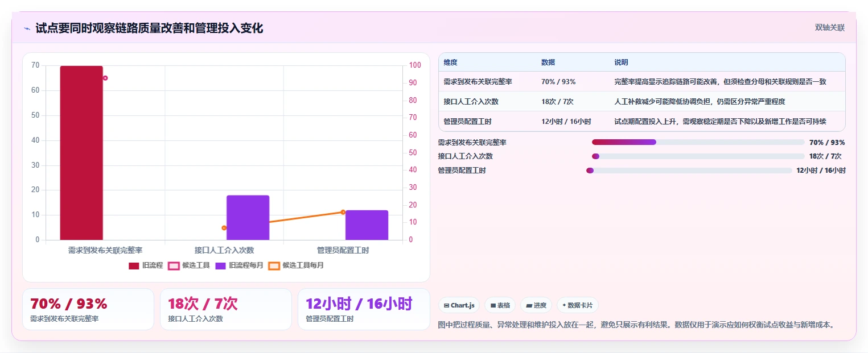Click the 需求到发布关联完整率 progress bar
This screenshot has width=868, height=353.
coord(698,142)
